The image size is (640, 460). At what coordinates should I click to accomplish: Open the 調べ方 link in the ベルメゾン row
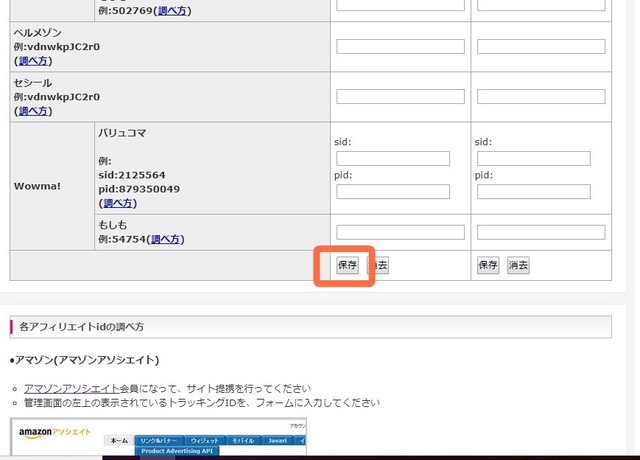coord(33,61)
